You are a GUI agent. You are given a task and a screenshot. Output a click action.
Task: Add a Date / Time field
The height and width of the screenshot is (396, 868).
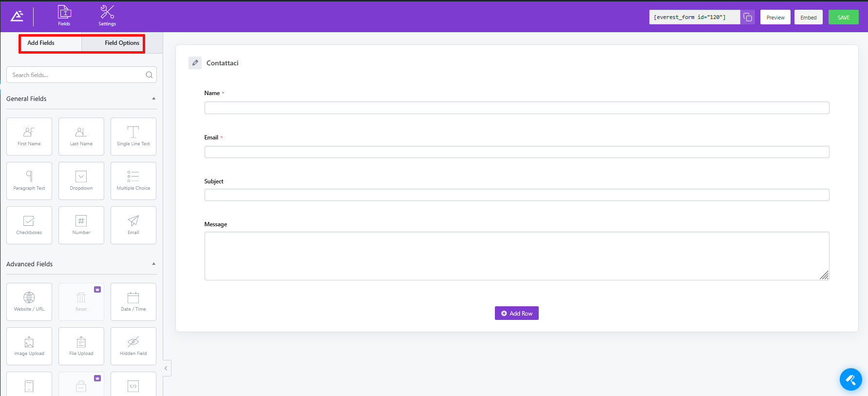[133, 302]
